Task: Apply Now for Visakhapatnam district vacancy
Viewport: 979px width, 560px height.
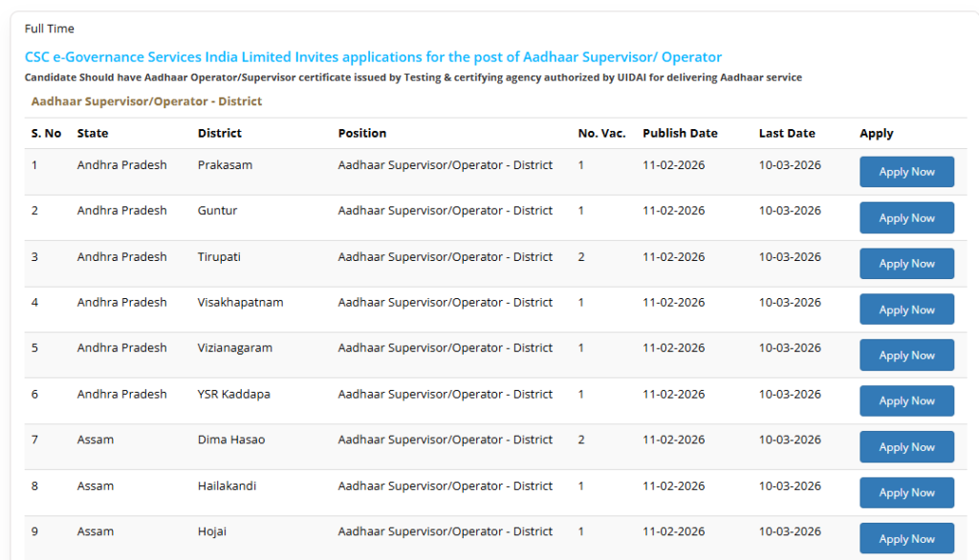Action: (906, 309)
